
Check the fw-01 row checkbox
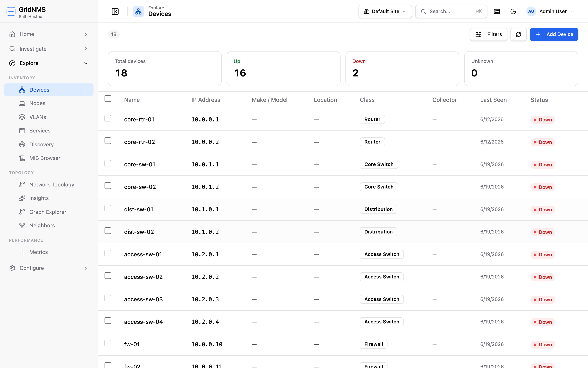tap(108, 343)
